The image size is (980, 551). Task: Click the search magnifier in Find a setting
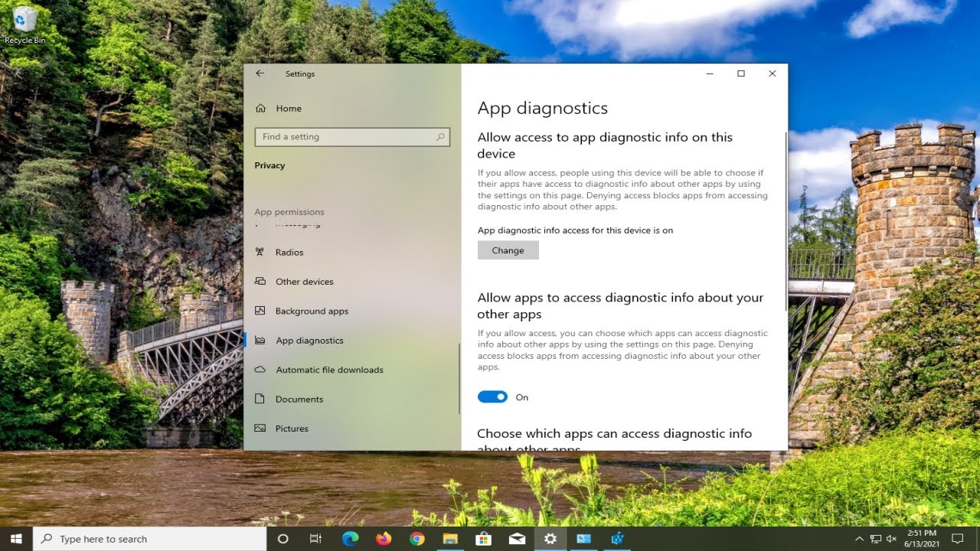coord(440,137)
